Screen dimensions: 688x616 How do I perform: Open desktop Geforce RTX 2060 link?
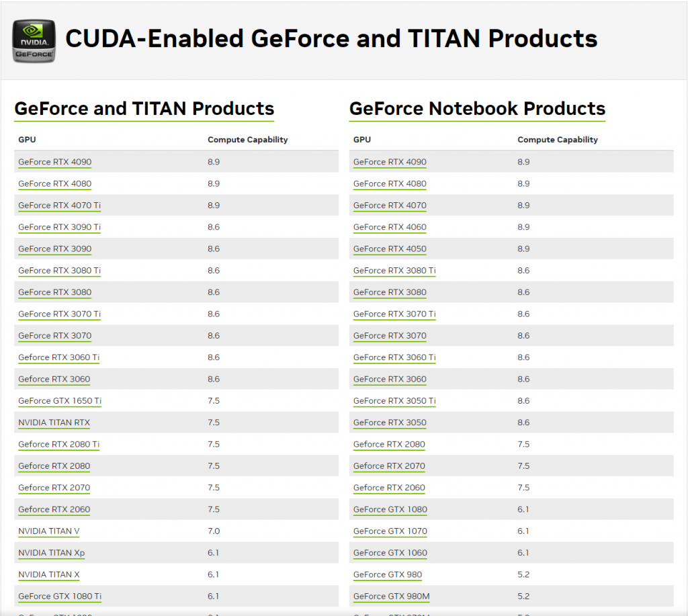(x=54, y=509)
